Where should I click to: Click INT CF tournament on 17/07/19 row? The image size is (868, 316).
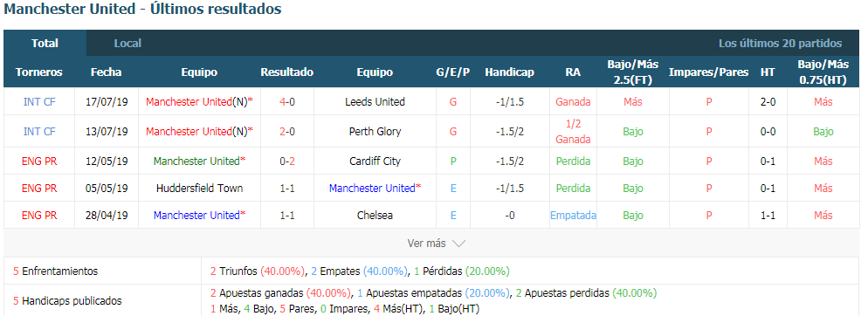pos(39,102)
